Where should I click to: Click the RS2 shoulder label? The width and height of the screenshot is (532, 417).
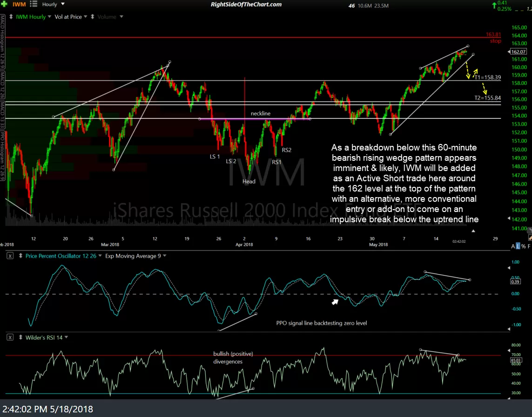pos(286,150)
